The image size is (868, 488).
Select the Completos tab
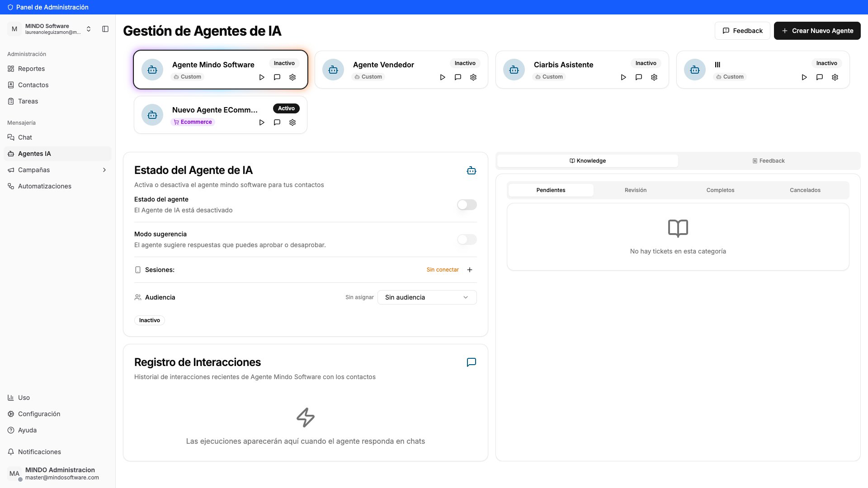(x=720, y=190)
